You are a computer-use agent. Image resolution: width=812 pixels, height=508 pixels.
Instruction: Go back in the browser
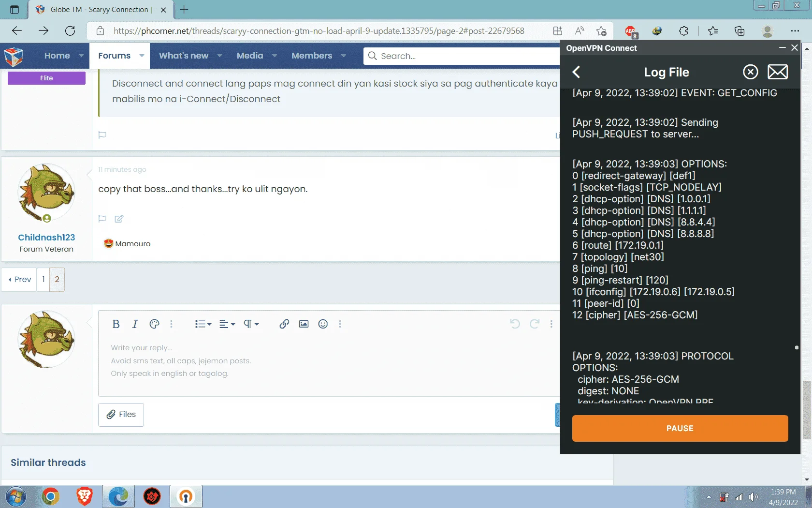coord(17,31)
